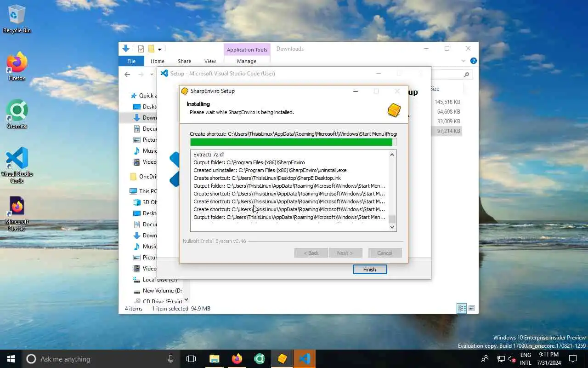This screenshot has height=368, width=588.
Task: Click the 33,009 KB file size cell
Action: click(449, 121)
